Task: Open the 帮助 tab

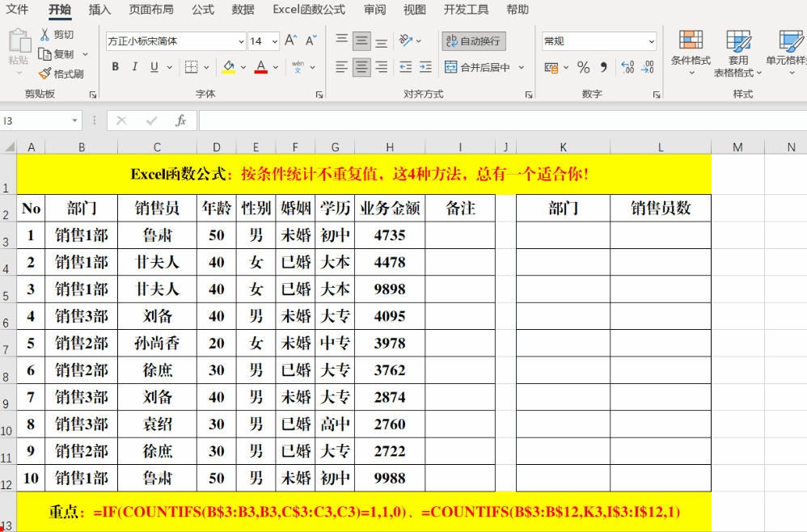Action: 518,10
